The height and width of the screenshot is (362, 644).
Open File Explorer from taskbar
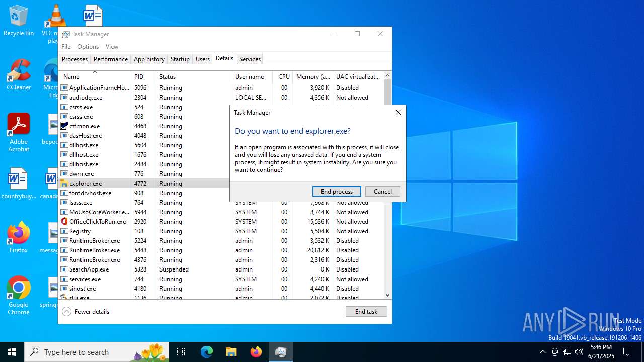(x=231, y=352)
